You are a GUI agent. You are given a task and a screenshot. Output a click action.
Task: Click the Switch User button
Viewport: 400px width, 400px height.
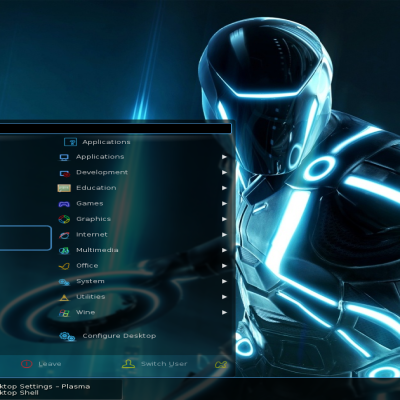[x=154, y=364]
